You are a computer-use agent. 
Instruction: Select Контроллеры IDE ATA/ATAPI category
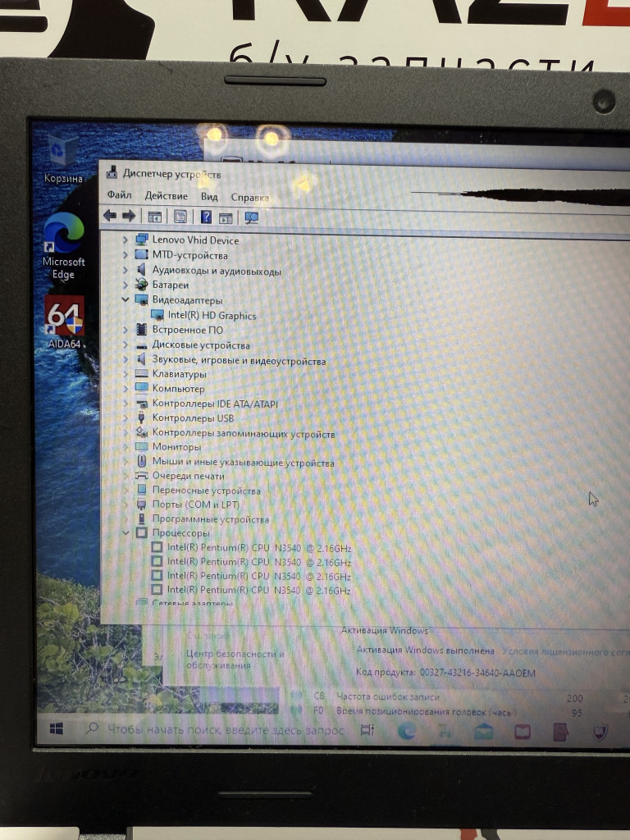215,404
